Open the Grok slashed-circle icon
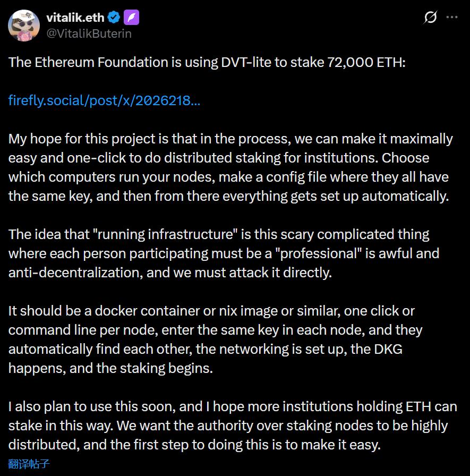The image size is (470, 476). coord(430,17)
